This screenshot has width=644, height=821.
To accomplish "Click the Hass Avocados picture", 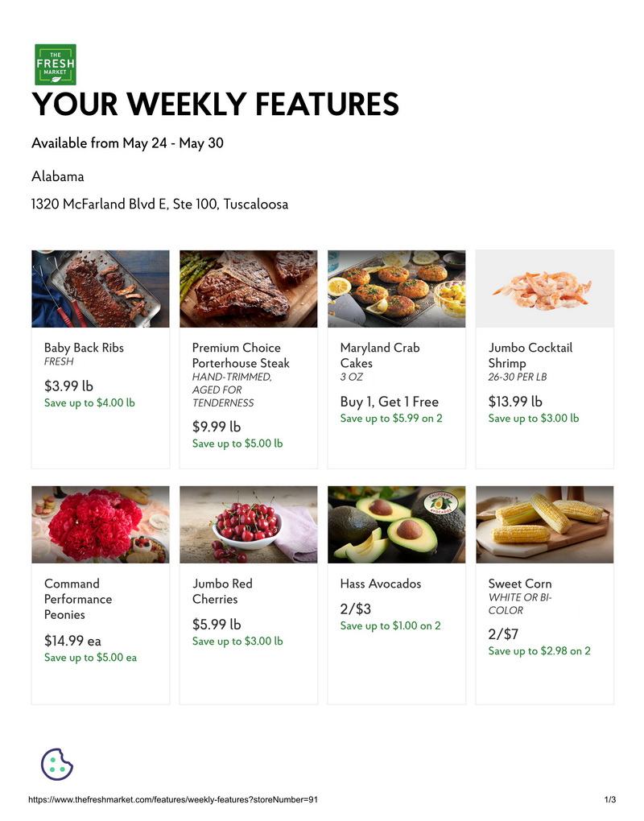I will point(396,525).
